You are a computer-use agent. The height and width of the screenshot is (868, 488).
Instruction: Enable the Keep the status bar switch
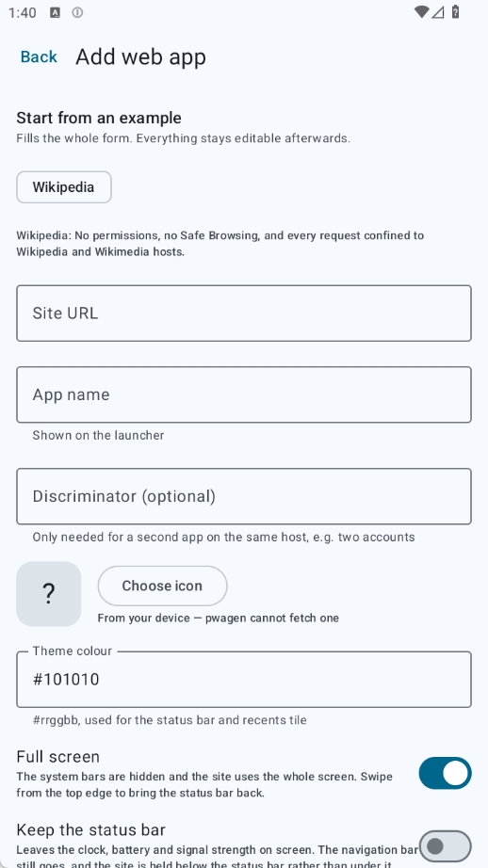click(x=445, y=845)
